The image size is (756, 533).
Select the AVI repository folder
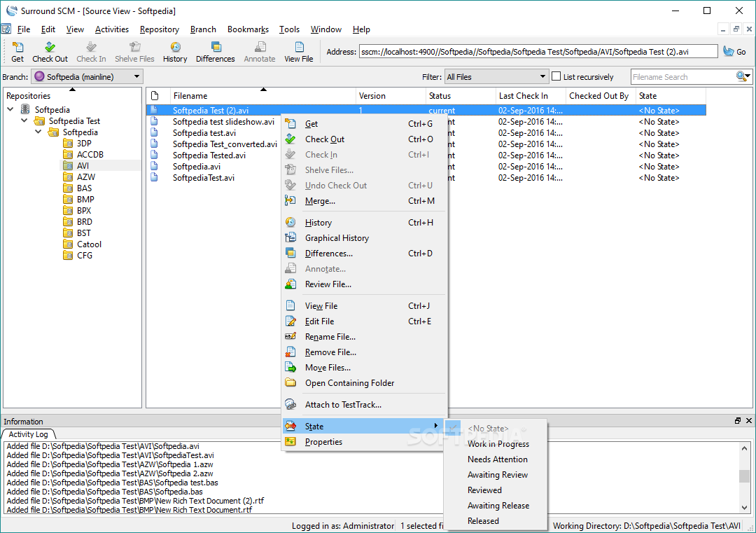(x=83, y=165)
